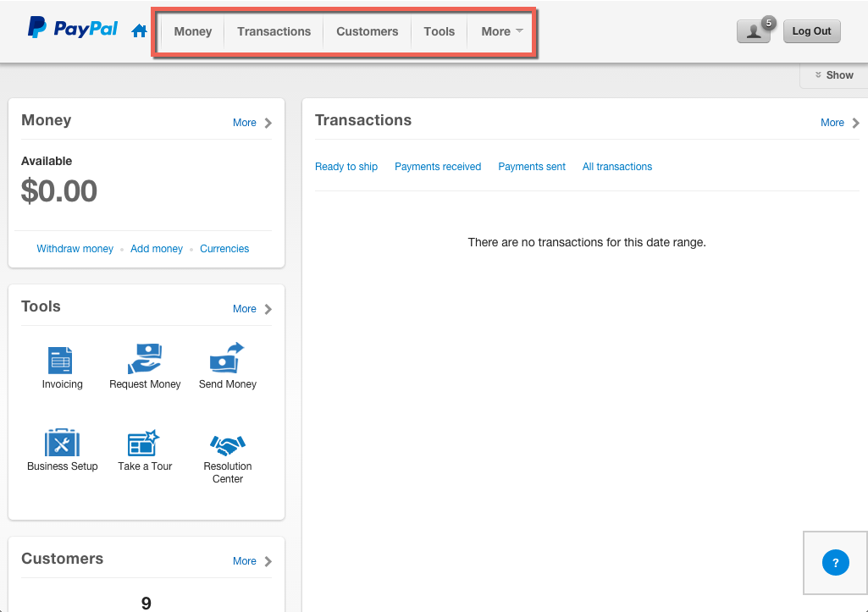Image resolution: width=868 pixels, height=612 pixels.
Task: Open the Business Setup tool
Action: 62,443
